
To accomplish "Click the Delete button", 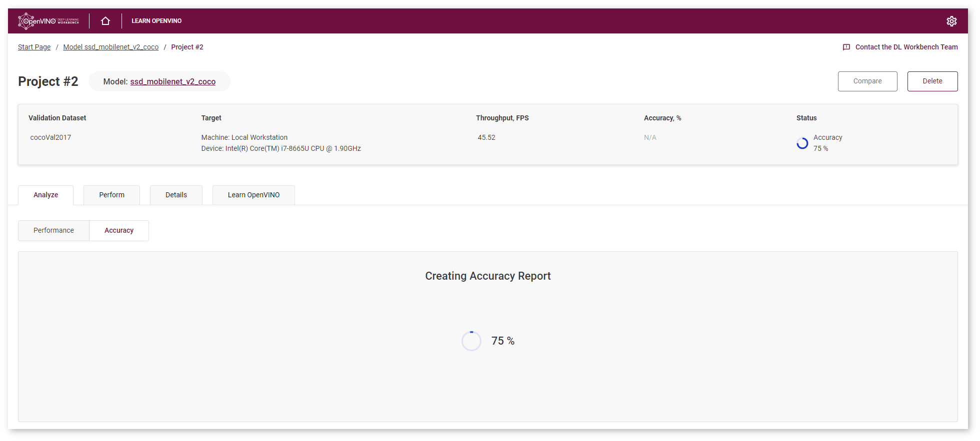I will click(x=932, y=81).
